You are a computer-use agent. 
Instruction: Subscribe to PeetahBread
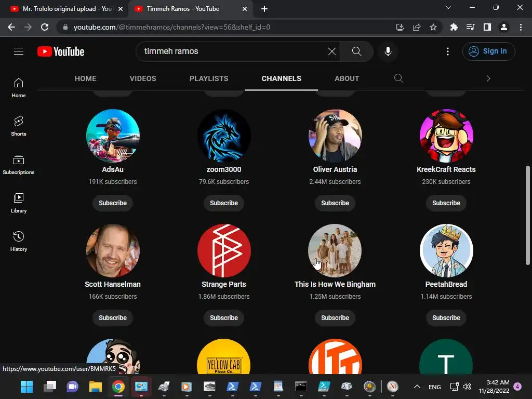[446, 317]
